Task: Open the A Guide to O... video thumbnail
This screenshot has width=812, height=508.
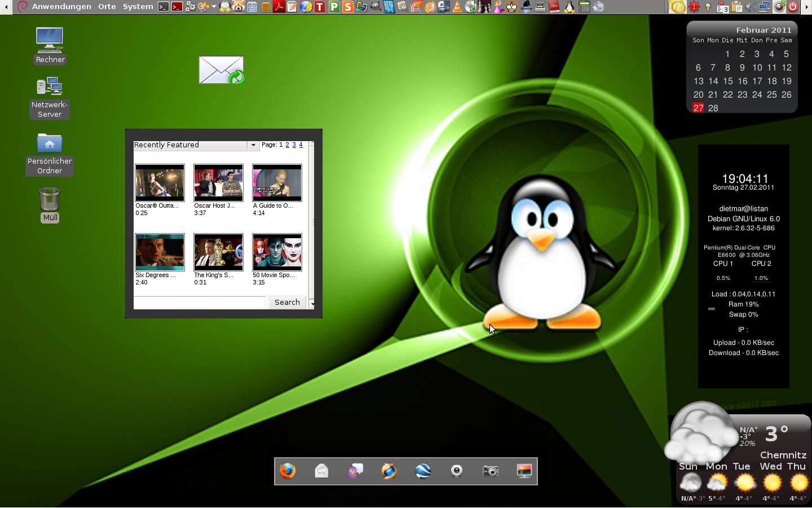Action: (277, 183)
